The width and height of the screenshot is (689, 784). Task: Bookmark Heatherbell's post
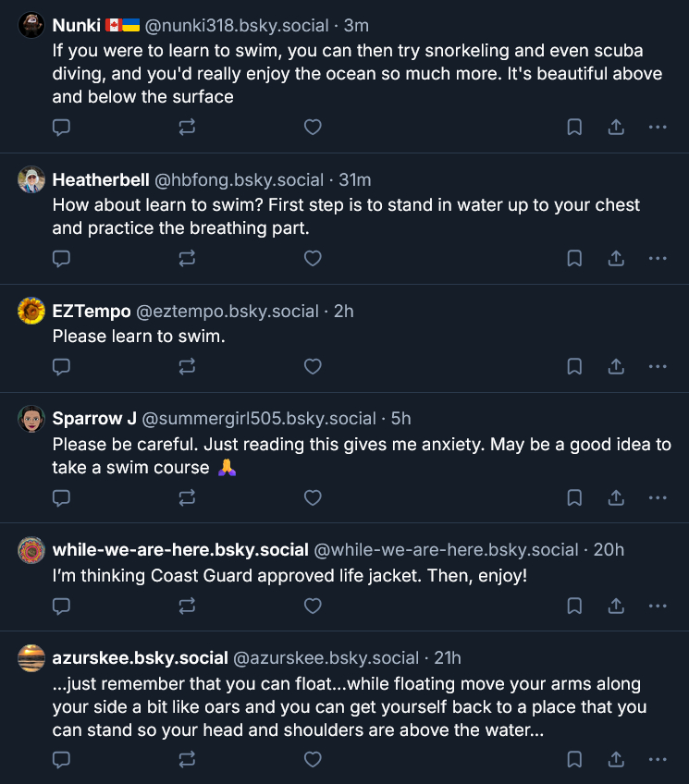[x=574, y=259]
